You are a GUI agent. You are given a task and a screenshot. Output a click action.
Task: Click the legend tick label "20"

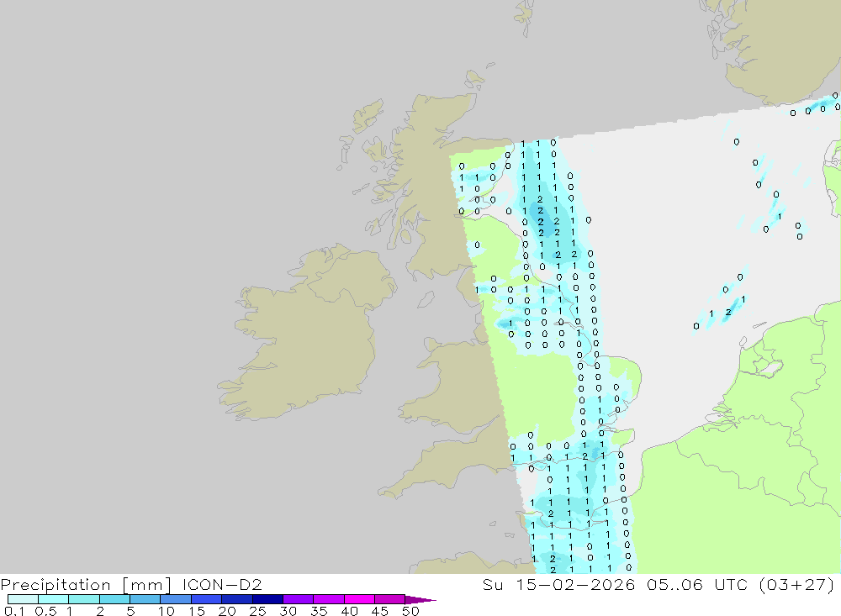[227, 611]
